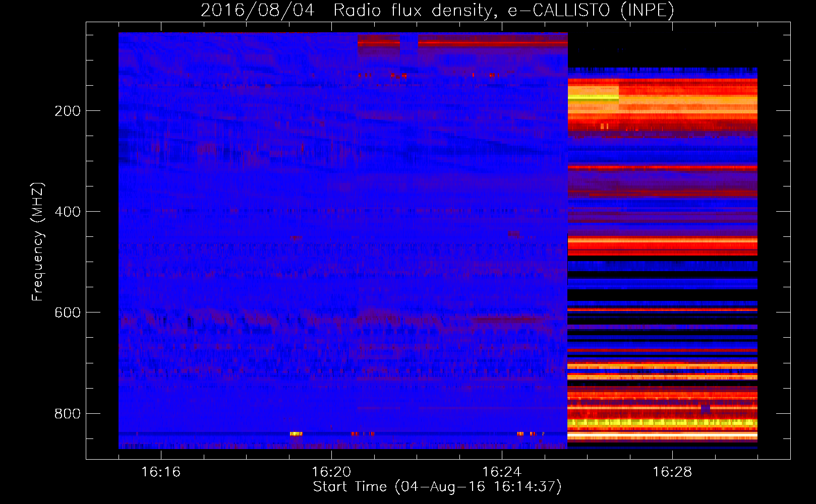Click the 800 frequency tick label
The height and width of the screenshot is (504, 816).
click(68, 414)
